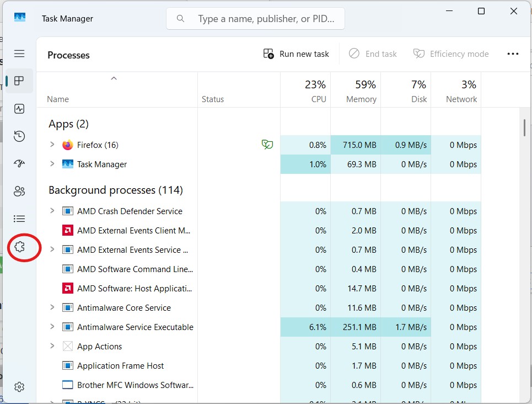532x404 pixels.
Task: Open the Details page in sidebar
Action: (19, 219)
